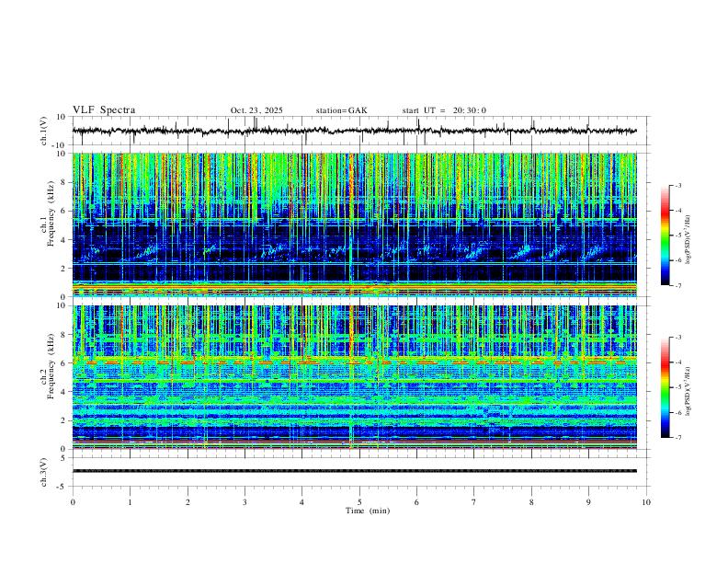Viewport: 728px width, 563px height.
Task: Click the "station=GAK" label
Action: 341,110
